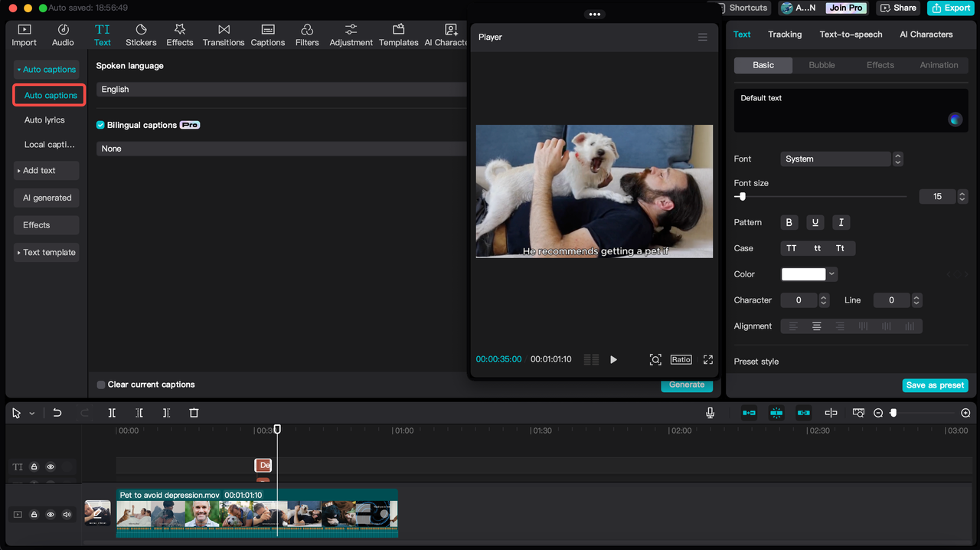Open cursor tool dropdown chevron in timeline
The width and height of the screenshot is (980, 550).
(x=32, y=414)
